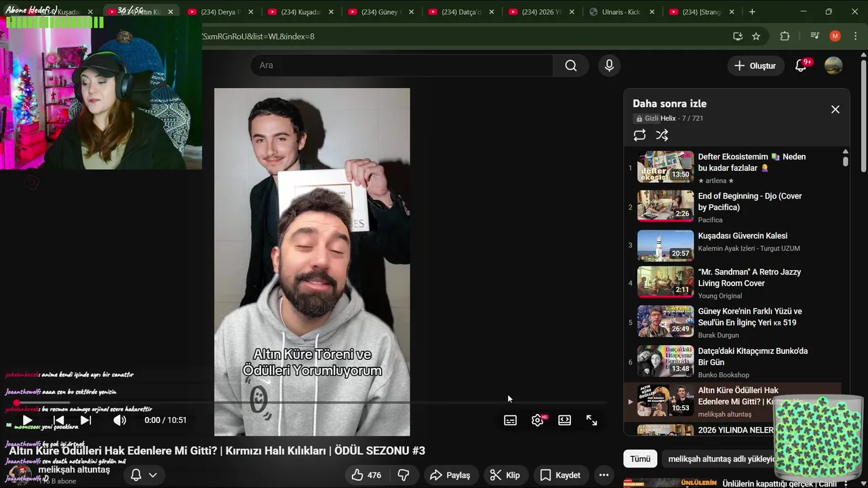Select the Tümü filter chip
868x488 pixels.
[640, 459]
